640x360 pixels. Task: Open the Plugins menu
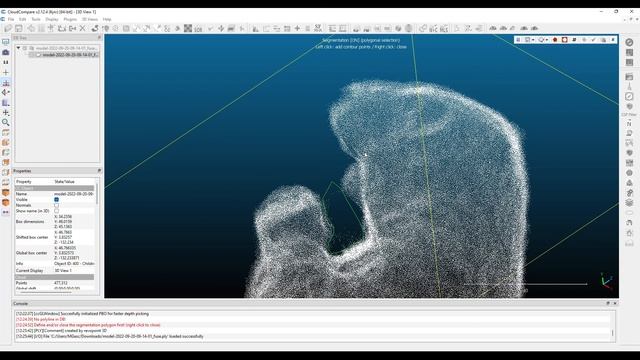click(70, 19)
